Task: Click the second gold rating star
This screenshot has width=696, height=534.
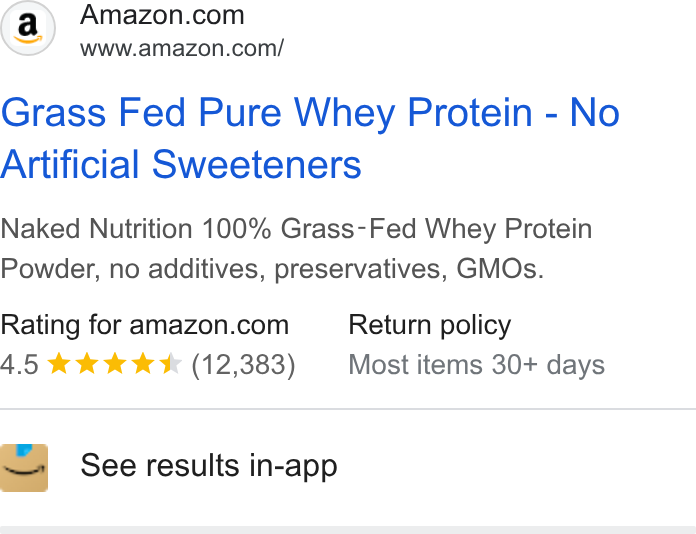Action: point(87,364)
